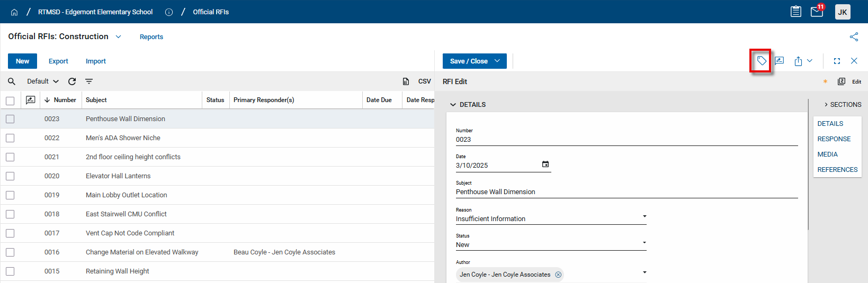Open the mail notifications icon
The height and width of the screenshot is (283, 868).
point(817,12)
